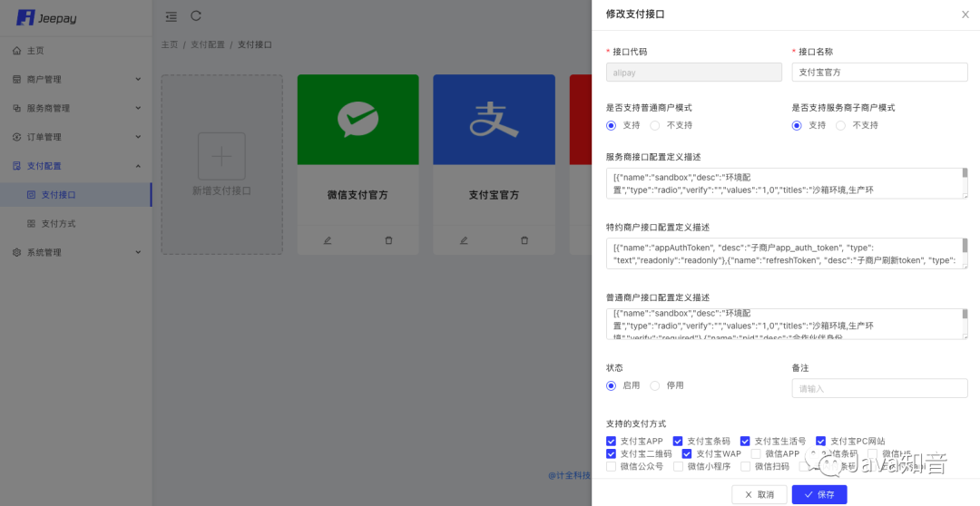980x506 pixels.
Task: Click the 支持的支付方式 section label
Action: click(x=636, y=423)
